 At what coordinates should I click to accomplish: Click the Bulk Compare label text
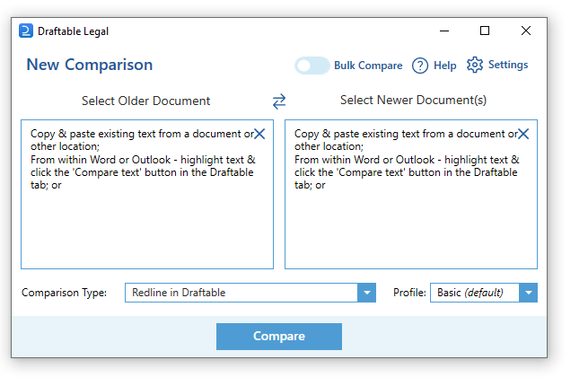click(368, 66)
